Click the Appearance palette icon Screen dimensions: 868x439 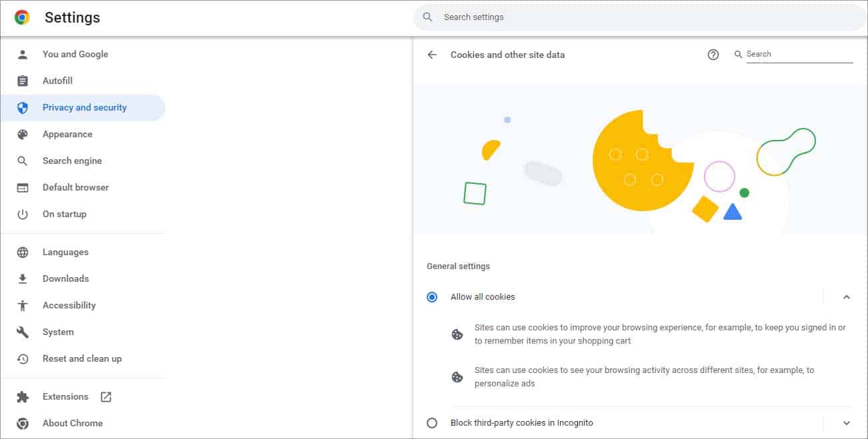coord(23,135)
